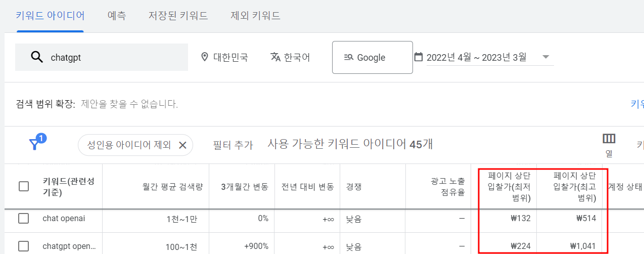This screenshot has height=254, width=644.
Task: Check the box for chatgpt open… row
Action: 24,246
